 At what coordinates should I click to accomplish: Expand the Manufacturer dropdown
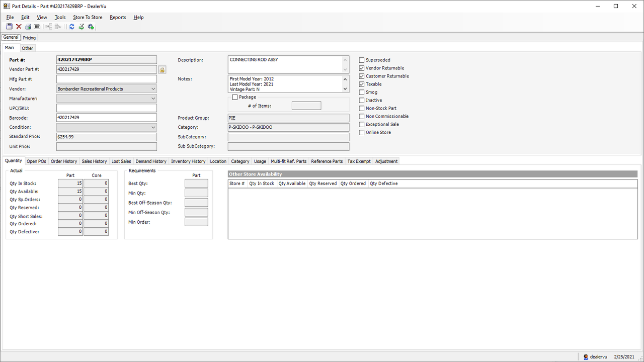point(153,99)
